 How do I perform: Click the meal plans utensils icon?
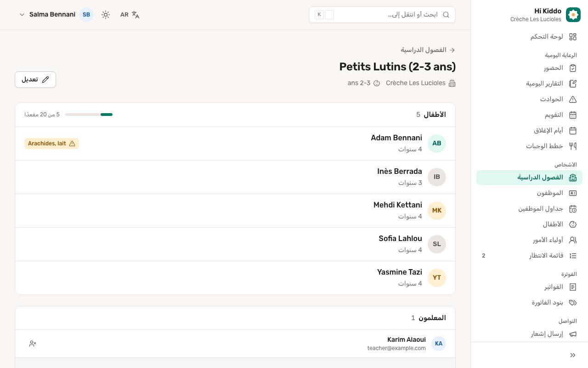point(573,146)
